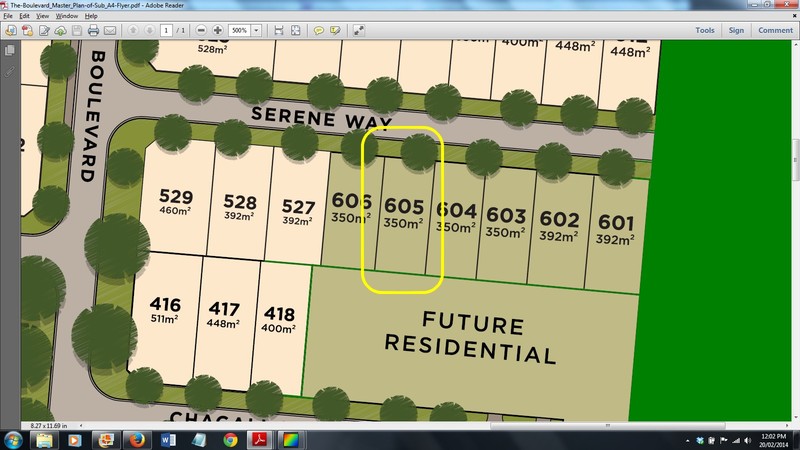Click the Zoom out minus button

(203, 31)
